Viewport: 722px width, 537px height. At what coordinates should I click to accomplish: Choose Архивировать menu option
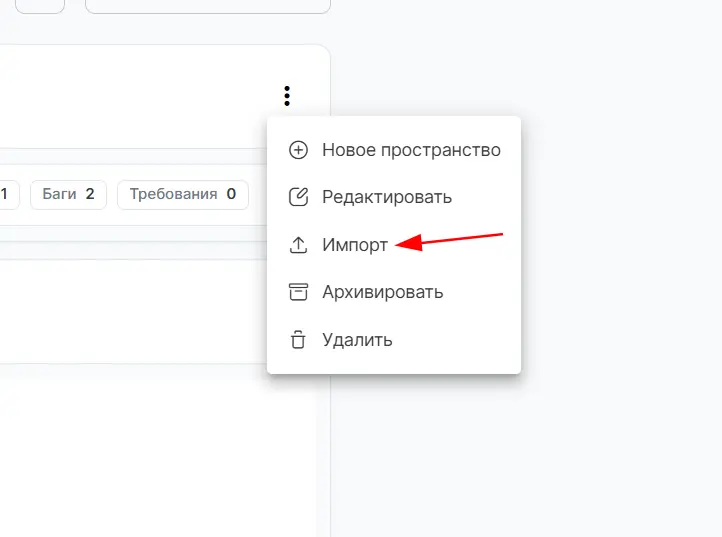click(x=394, y=292)
